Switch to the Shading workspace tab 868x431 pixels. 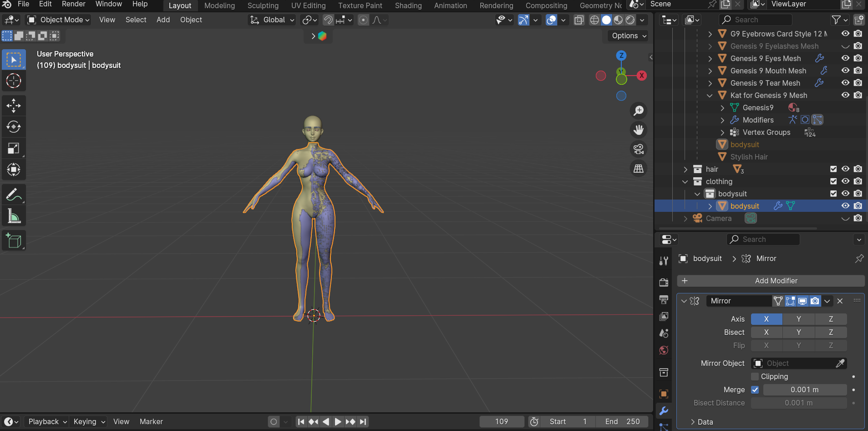pyautogui.click(x=408, y=5)
